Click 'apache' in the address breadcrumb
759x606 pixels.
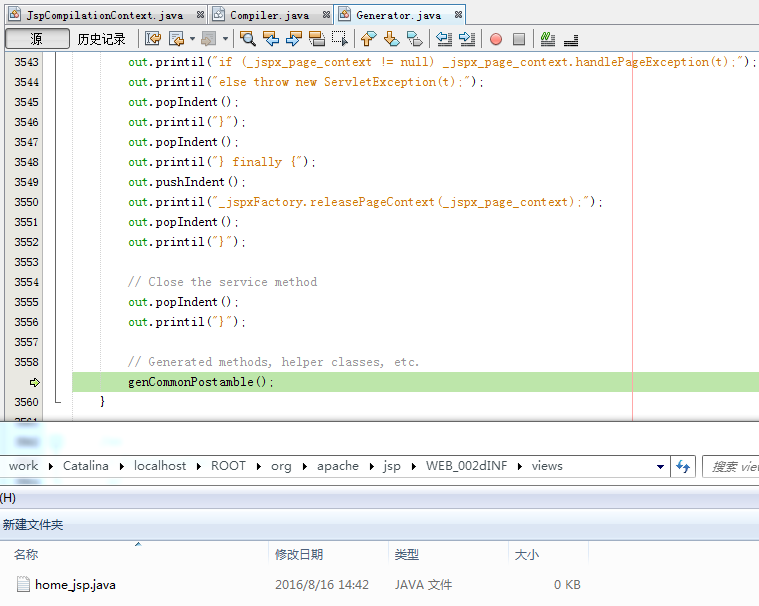pyautogui.click(x=338, y=466)
